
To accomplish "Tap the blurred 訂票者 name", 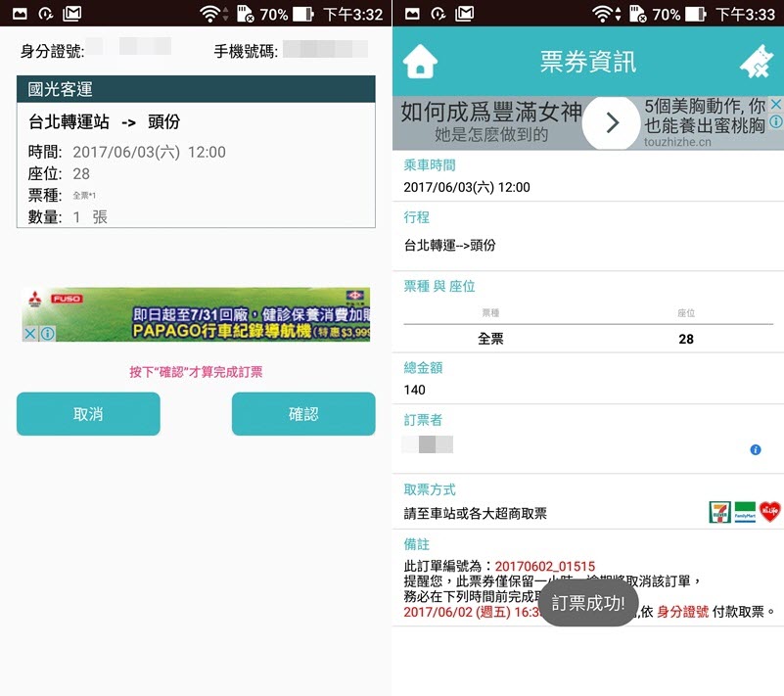I will coord(428,444).
